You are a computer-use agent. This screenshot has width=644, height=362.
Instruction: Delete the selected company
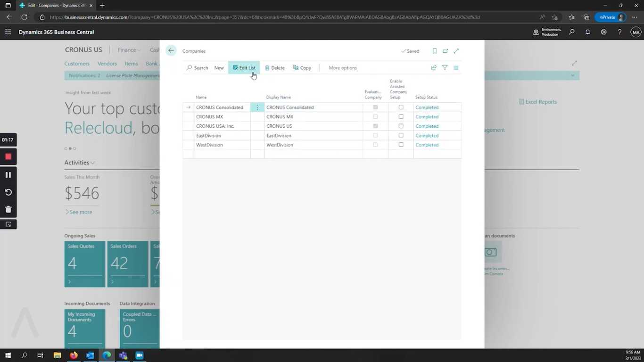point(275,68)
